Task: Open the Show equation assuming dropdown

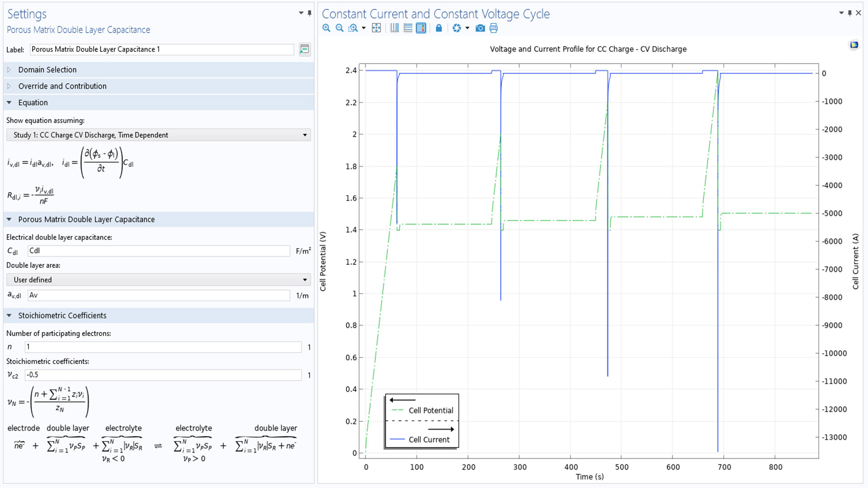Action: 158,135
